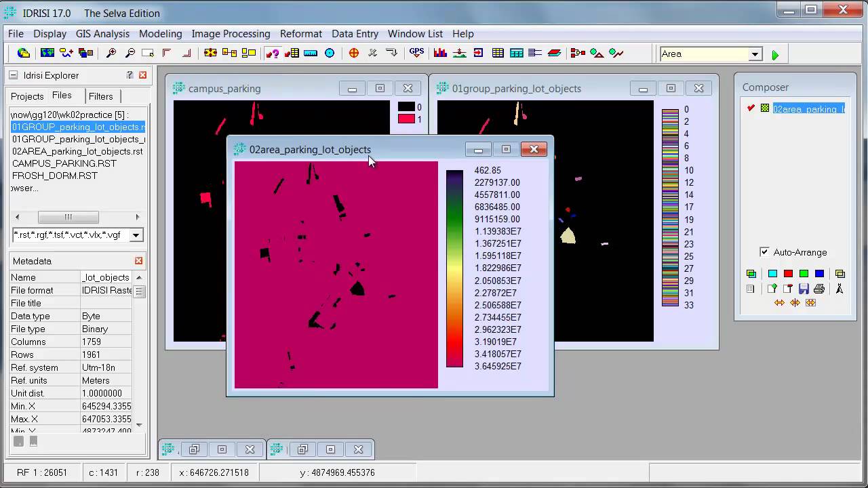Click the Columns value 1759 in Metadata
Image resolution: width=868 pixels, height=488 pixels.
pos(106,342)
